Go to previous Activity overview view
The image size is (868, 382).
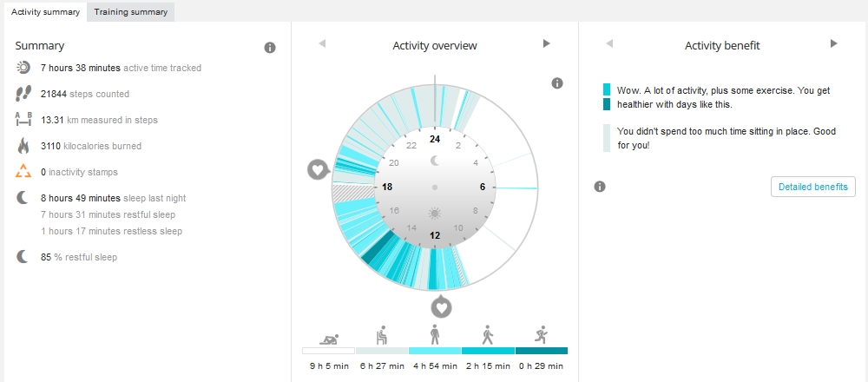[x=322, y=43]
